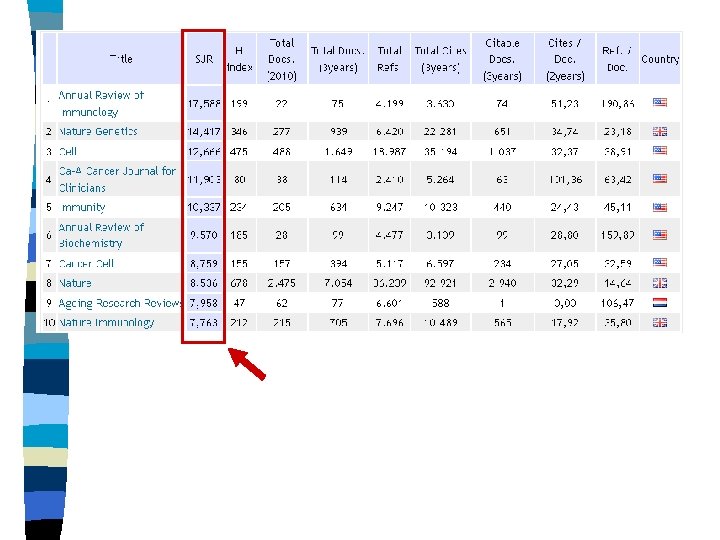The height and width of the screenshot is (540, 720).
Task: Click UK flag in Nature Genetics row
Action: point(660,131)
